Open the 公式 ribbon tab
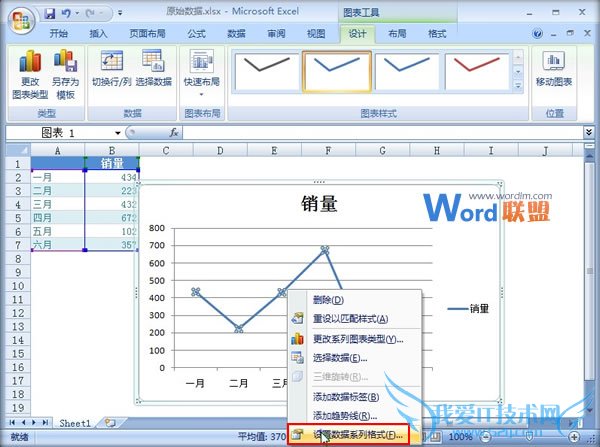This screenshot has width=600, height=447. [x=197, y=34]
